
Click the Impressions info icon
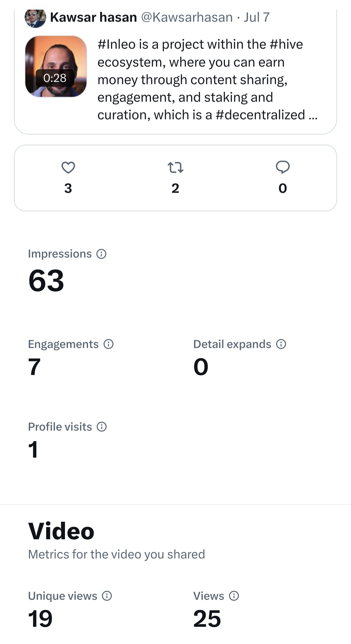pos(101,254)
